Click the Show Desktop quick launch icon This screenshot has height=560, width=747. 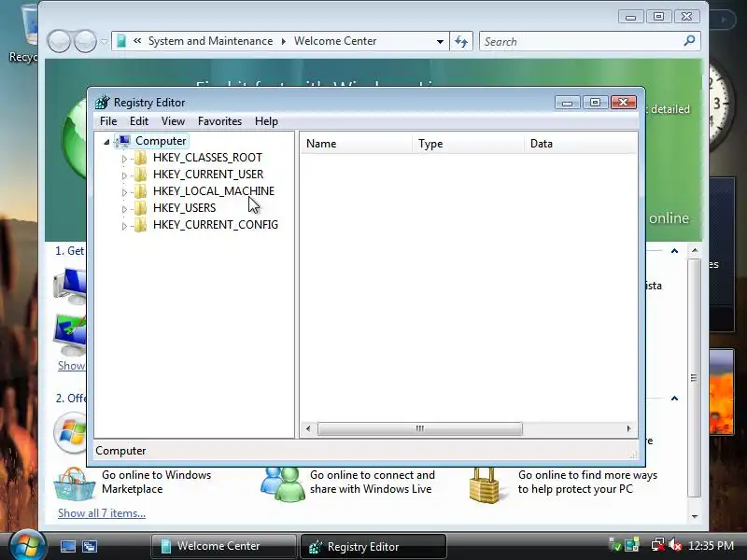click(x=67, y=546)
